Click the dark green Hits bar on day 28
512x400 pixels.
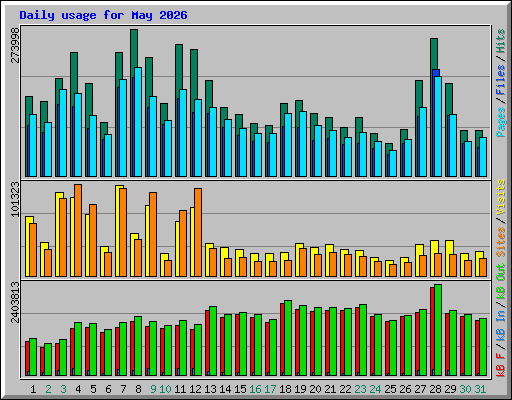tap(434, 54)
